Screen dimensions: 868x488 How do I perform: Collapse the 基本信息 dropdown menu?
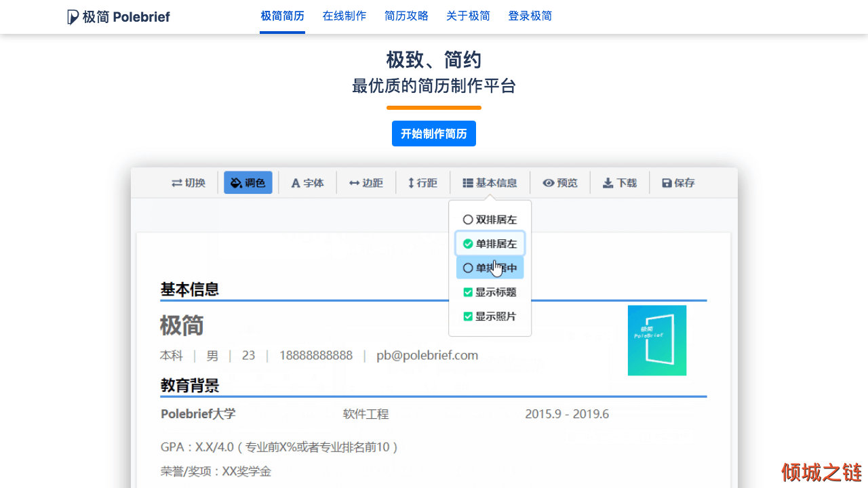pos(490,183)
